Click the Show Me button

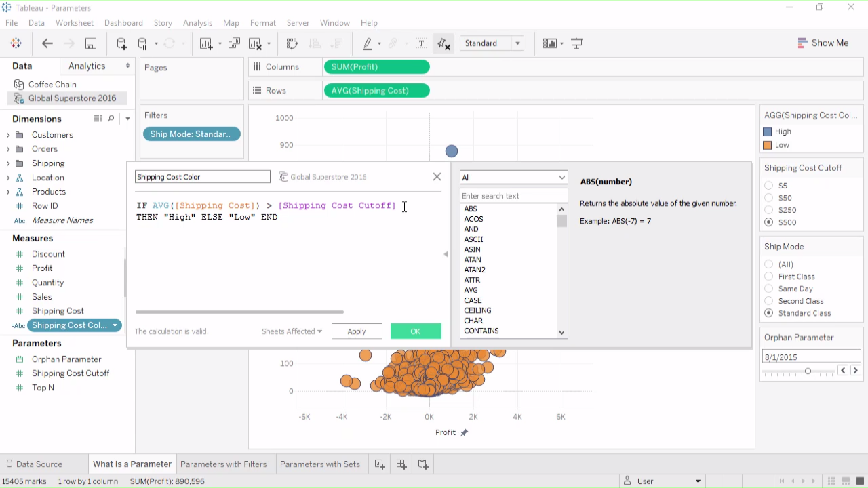pos(823,43)
